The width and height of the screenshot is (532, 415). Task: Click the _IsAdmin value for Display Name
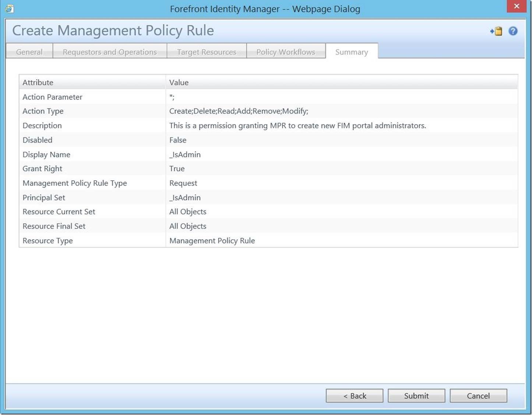tap(185, 154)
